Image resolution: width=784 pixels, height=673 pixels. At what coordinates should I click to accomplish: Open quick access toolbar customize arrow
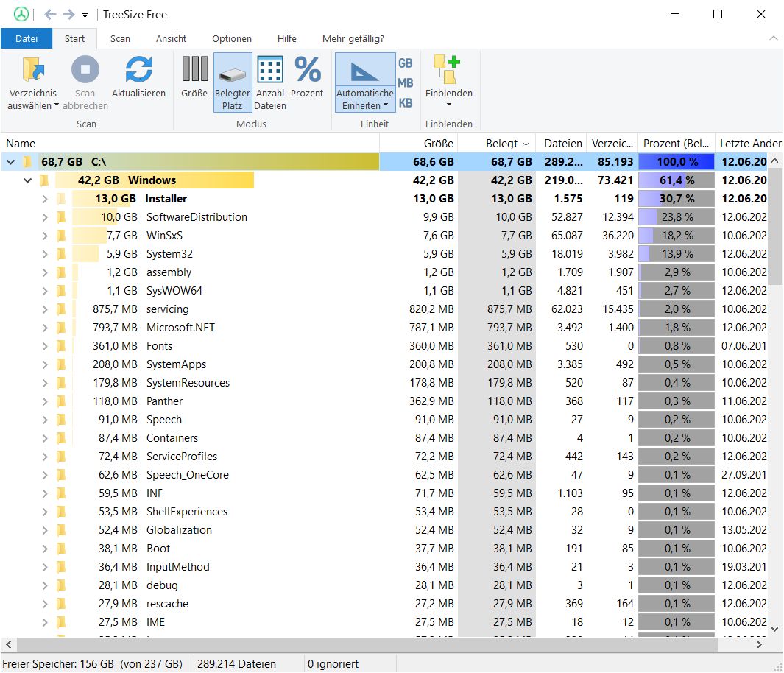tap(85, 15)
